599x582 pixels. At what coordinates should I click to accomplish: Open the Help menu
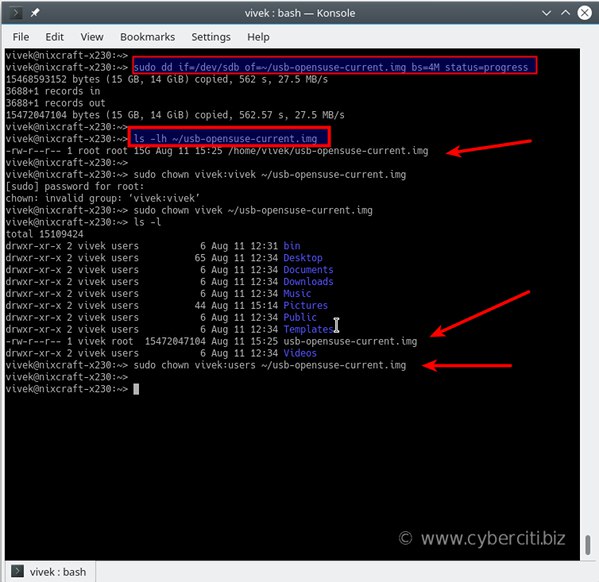258,37
